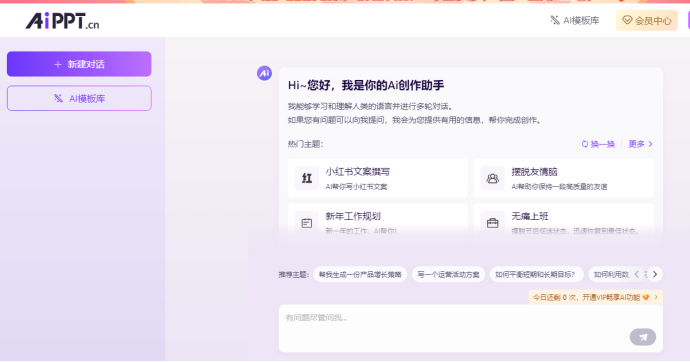Select the 无痛上班 topic card
690x362 pixels.
[564, 223]
